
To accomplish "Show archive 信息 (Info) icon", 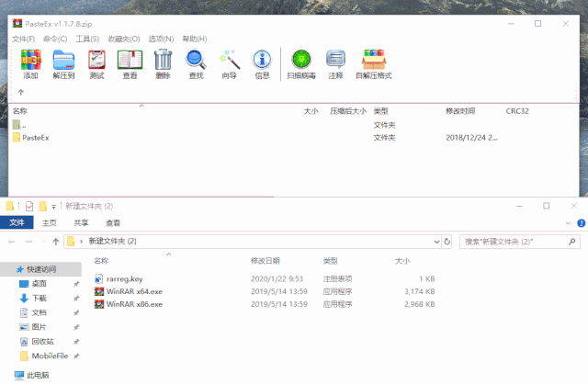I will [x=262, y=62].
